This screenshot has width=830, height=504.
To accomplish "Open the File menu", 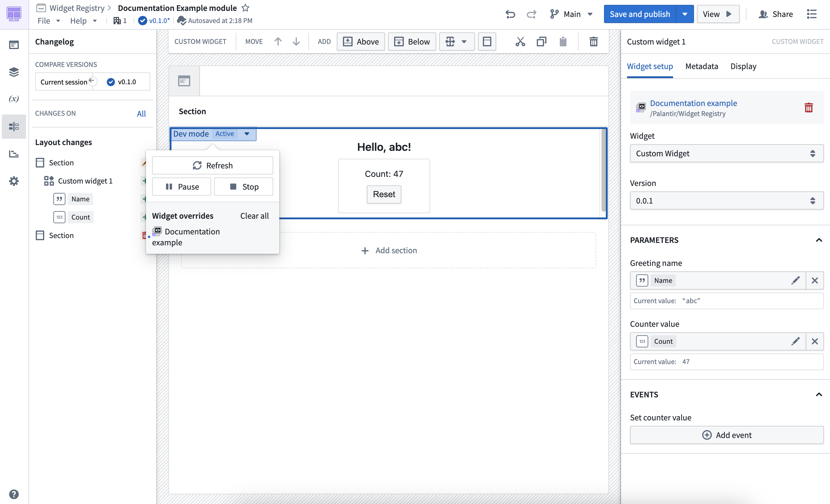I will [x=48, y=21].
